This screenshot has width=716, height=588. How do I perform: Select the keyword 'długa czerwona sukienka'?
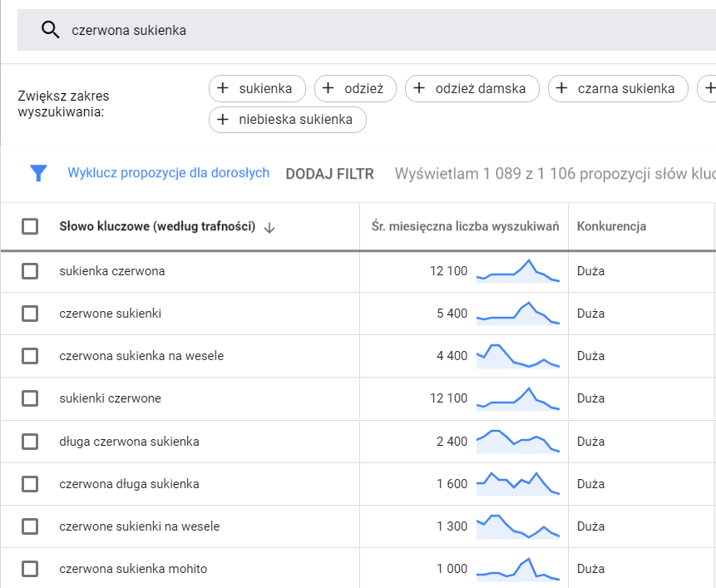pyautogui.click(x=30, y=441)
